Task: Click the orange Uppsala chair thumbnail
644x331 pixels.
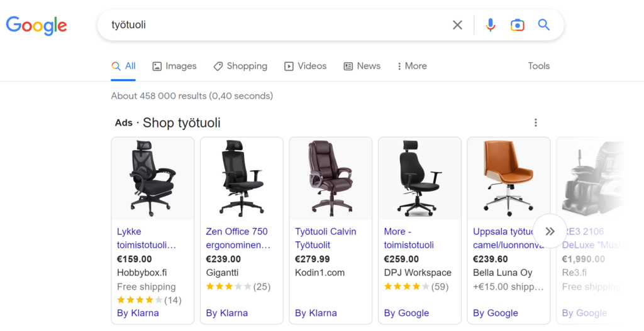Action: click(508, 178)
